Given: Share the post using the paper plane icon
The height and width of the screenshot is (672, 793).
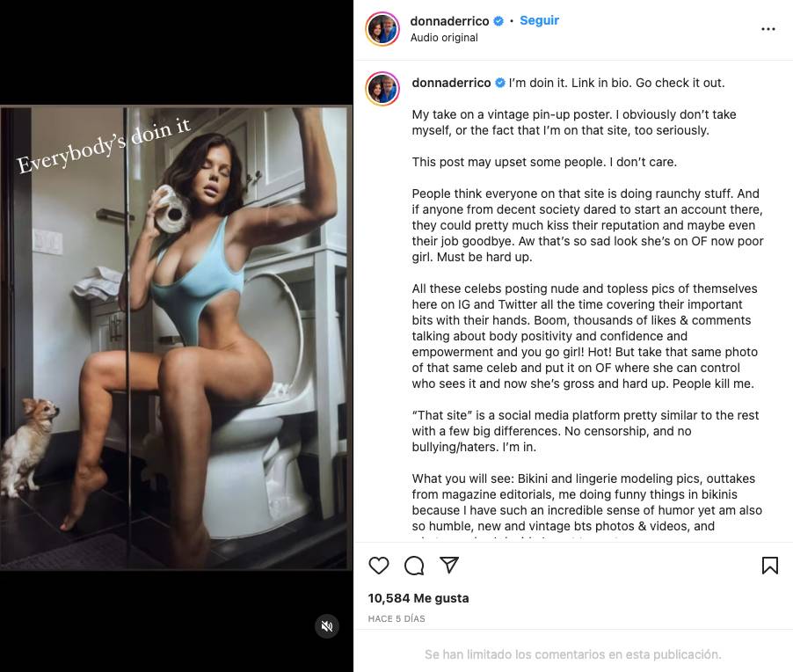Looking at the screenshot, I should pyautogui.click(x=449, y=566).
